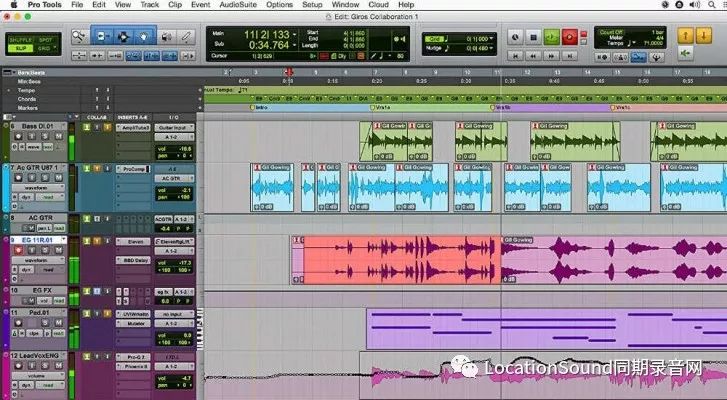The height and width of the screenshot is (400, 727).
Task: Select the Scrubber speaker tool
Action: point(166,36)
